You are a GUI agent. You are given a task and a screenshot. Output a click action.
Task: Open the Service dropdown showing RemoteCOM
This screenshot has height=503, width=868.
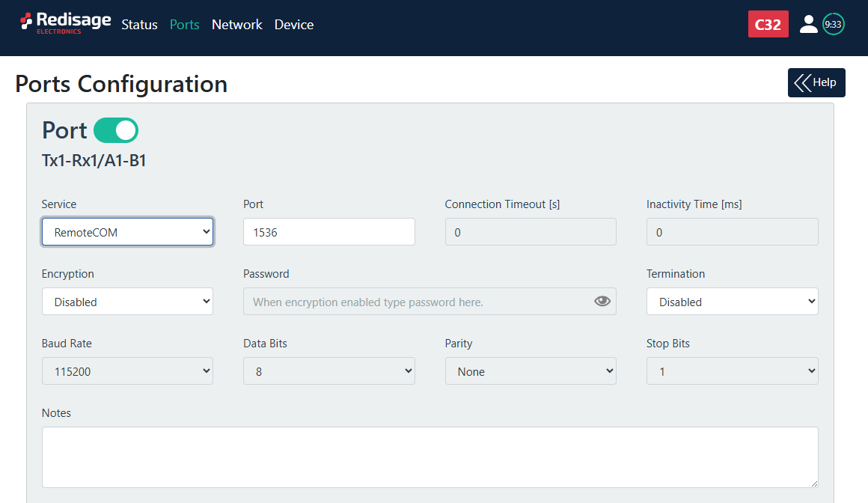[x=127, y=232]
